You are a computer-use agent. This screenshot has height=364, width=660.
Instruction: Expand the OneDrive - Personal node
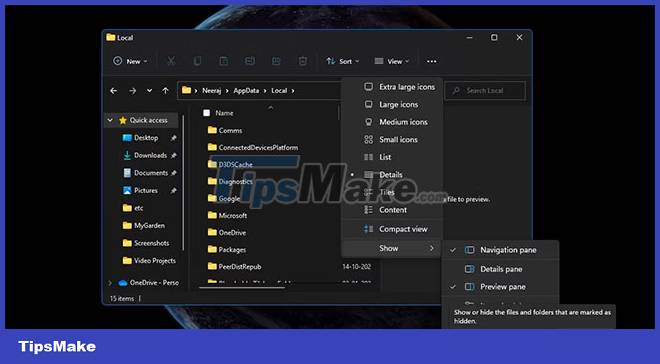110,283
